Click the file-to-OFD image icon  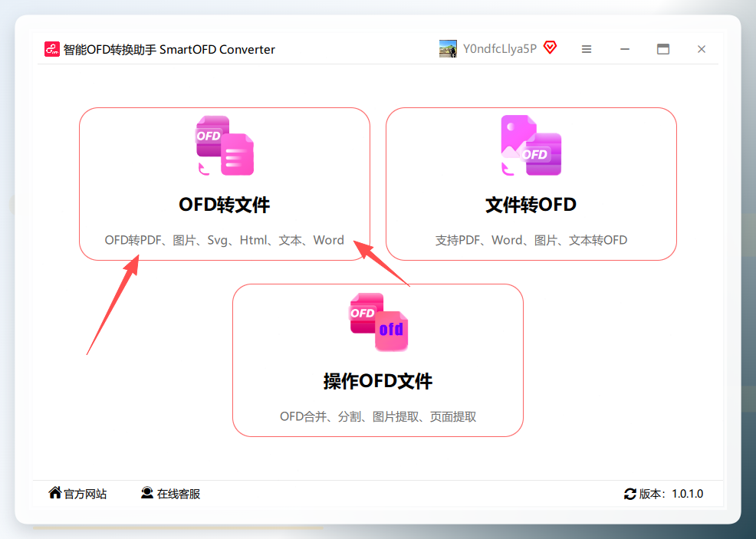click(531, 146)
